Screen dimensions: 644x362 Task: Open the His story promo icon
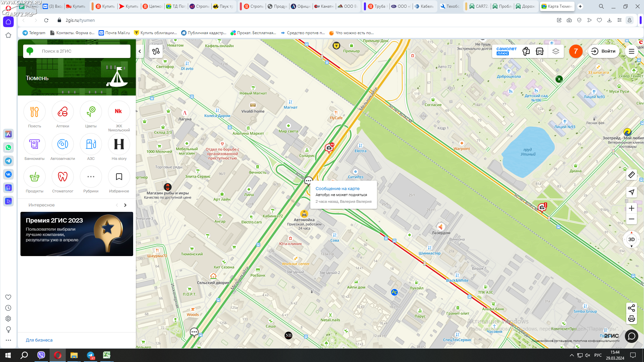[x=119, y=144]
